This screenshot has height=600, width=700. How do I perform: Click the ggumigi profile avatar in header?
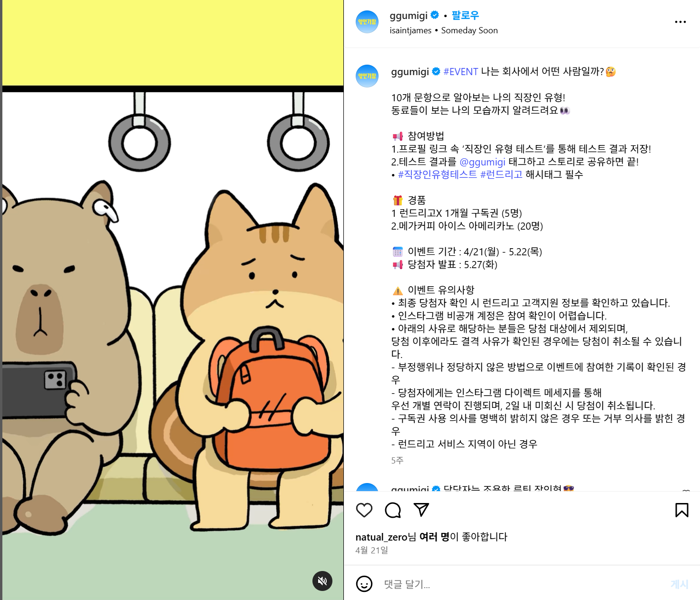[x=367, y=22]
